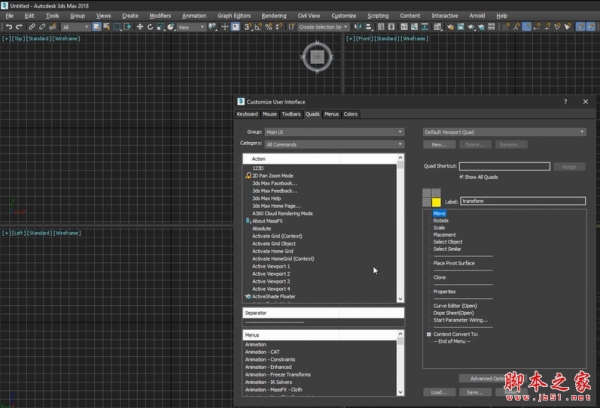Open the selection filter 'All' dropdown

point(75,27)
